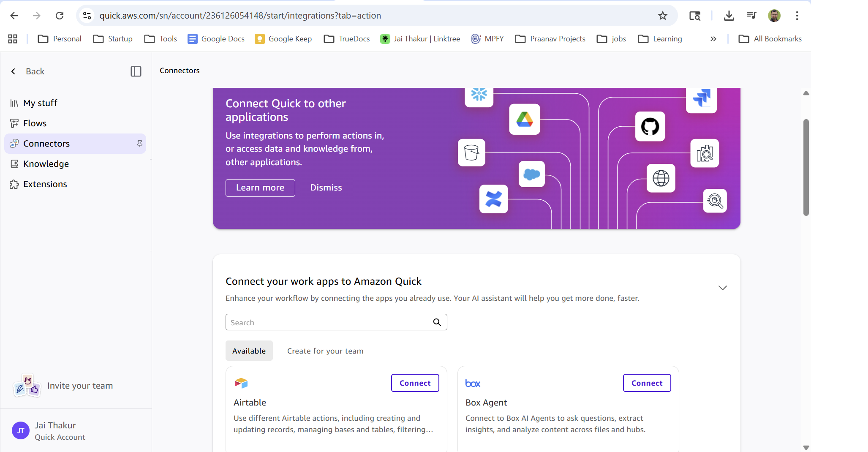868x452 pixels.
Task: Collapse the left sidebar panel
Action: [136, 71]
